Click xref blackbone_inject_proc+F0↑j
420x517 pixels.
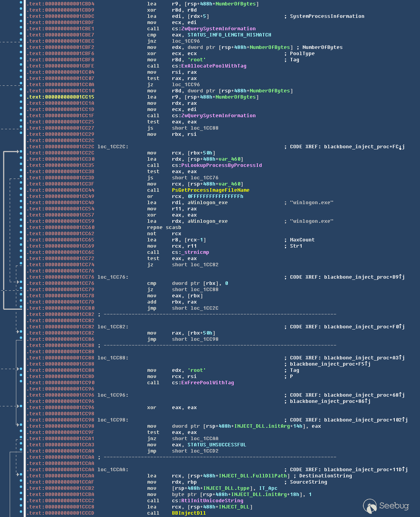[364, 327]
